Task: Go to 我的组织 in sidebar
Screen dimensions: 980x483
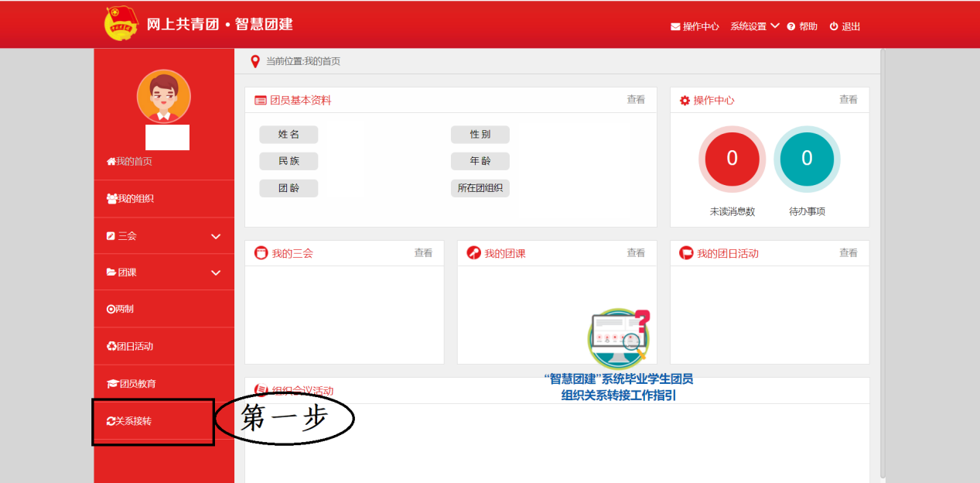Action: tap(164, 199)
